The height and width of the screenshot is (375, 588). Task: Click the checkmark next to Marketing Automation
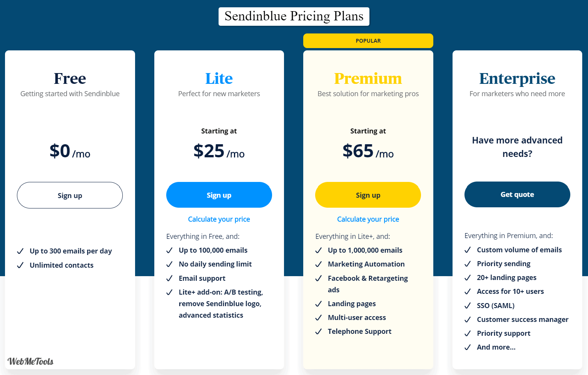click(x=319, y=264)
